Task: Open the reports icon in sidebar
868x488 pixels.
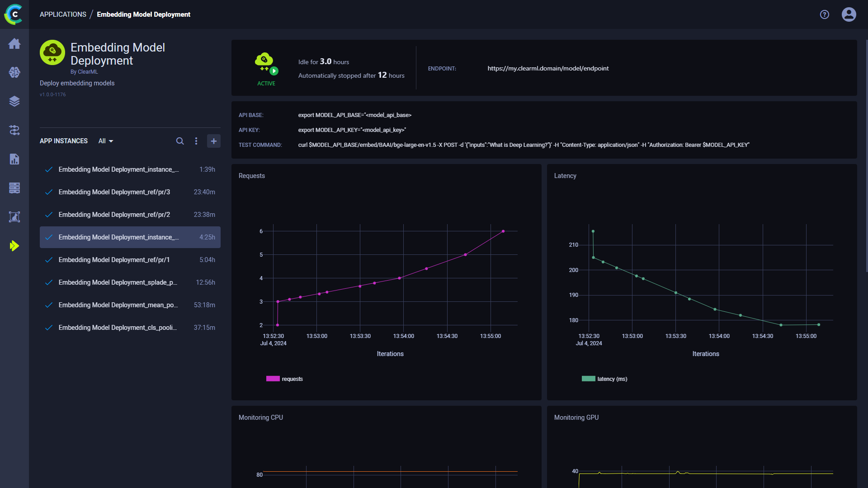Action: pyautogui.click(x=14, y=159)
